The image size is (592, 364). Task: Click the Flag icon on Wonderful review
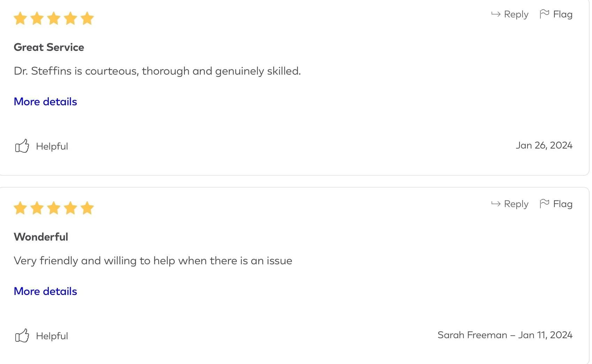pos(544,204)
